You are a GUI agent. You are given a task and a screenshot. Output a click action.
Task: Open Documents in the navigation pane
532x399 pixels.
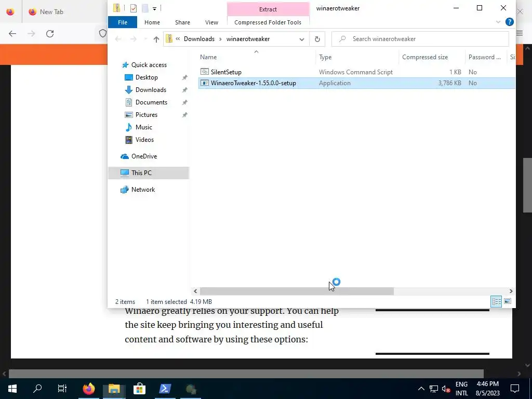(151, 102)
